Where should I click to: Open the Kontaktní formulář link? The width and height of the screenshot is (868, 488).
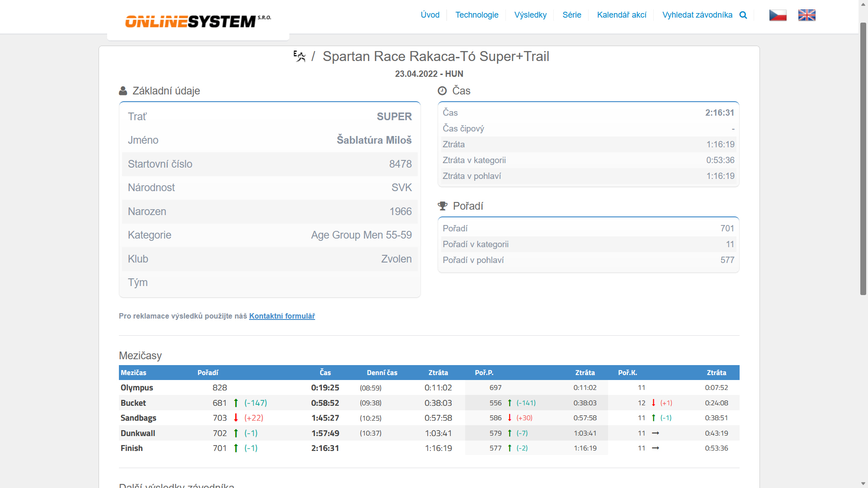click(x=282, y=316)
